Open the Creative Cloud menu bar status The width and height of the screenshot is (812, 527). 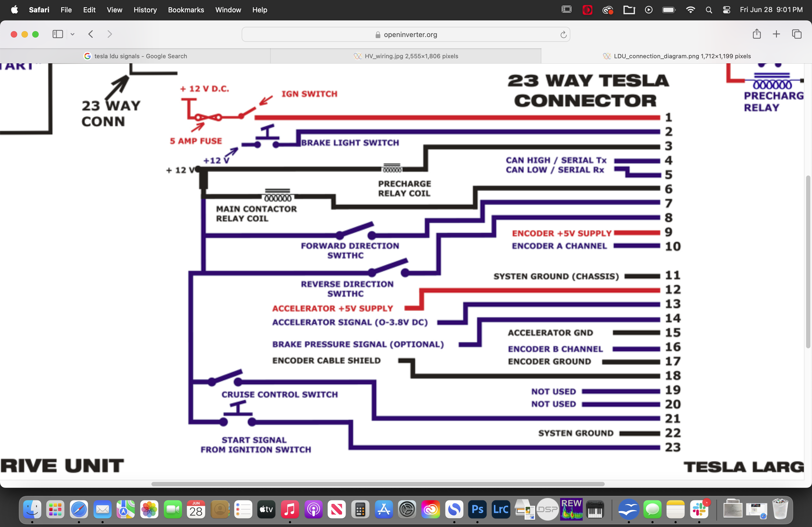(x=608, y=10)
